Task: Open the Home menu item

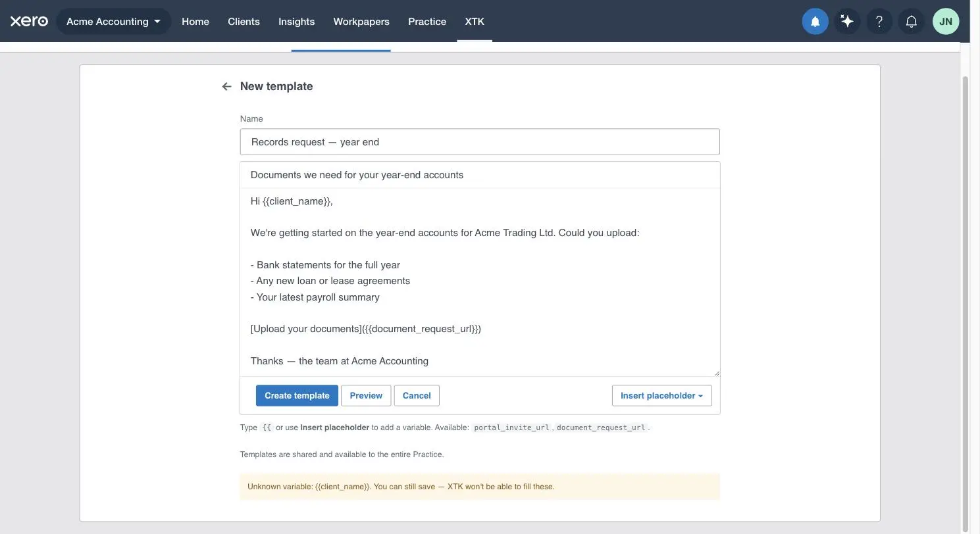Action: (195, 22)
